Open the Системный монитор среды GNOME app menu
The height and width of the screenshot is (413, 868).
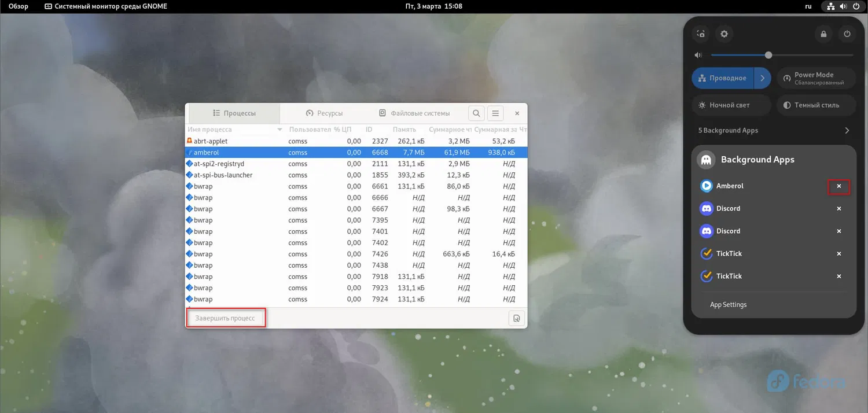(x=105, y=6)
